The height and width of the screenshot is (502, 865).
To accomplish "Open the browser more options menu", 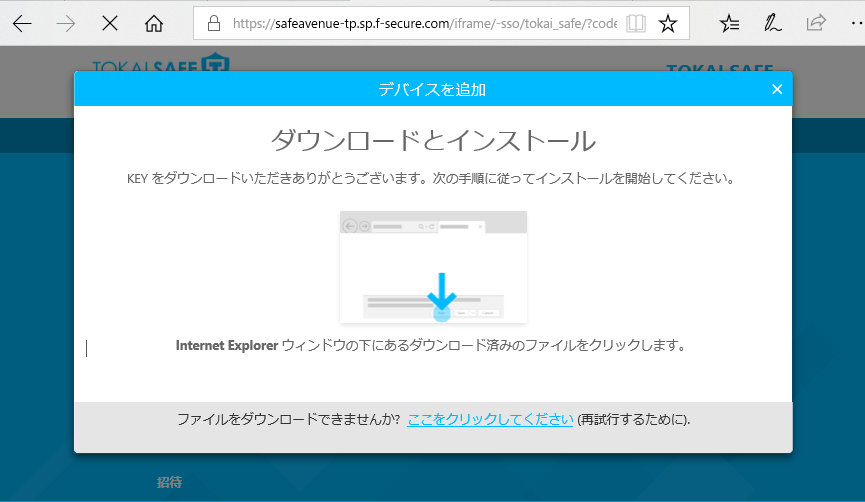I will pos(857,24).
